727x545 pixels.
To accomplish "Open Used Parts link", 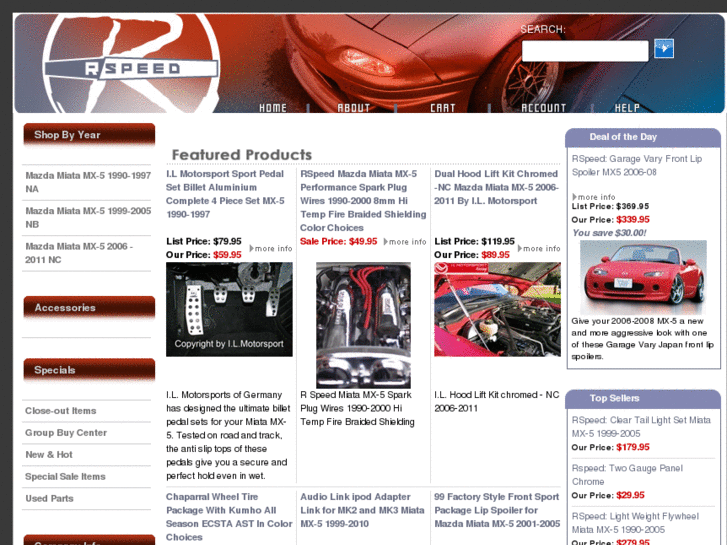I will pyautogui.click(x=49, y=499).
